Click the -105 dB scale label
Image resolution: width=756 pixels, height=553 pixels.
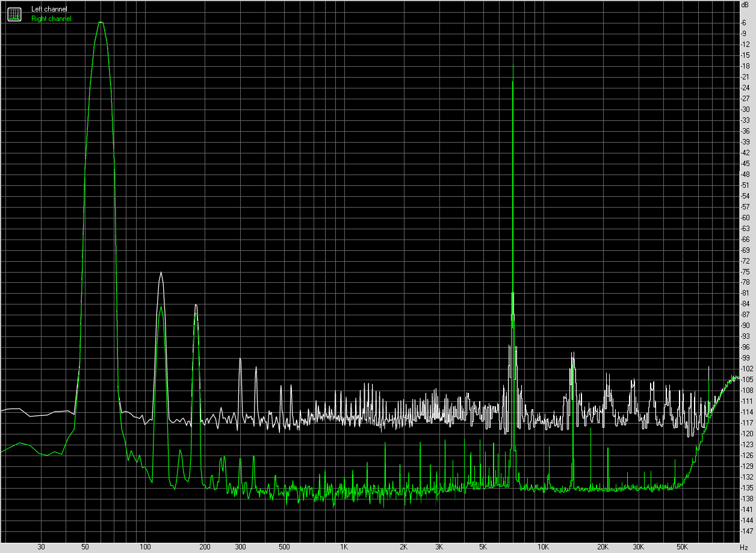tap(747, 380)
